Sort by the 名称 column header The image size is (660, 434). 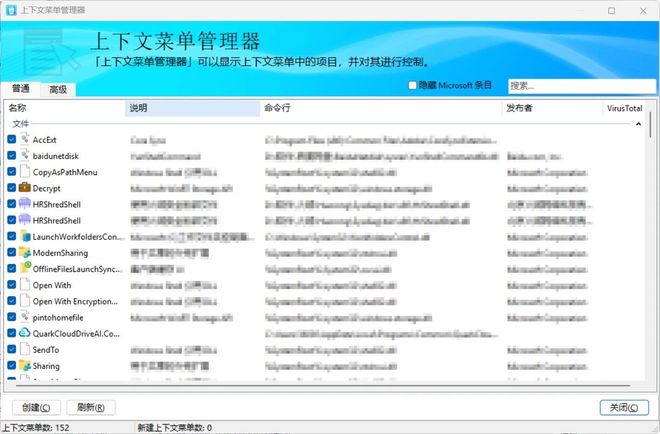coord(65,108)
